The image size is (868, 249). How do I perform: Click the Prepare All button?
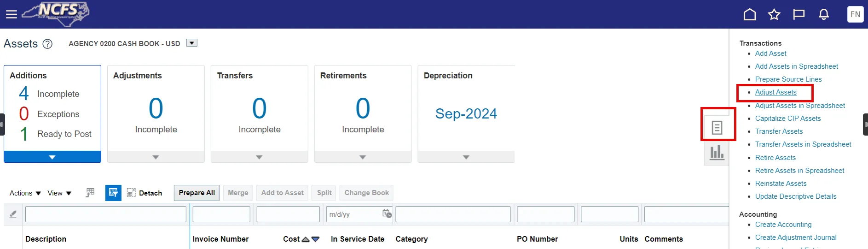click(197, 193)
